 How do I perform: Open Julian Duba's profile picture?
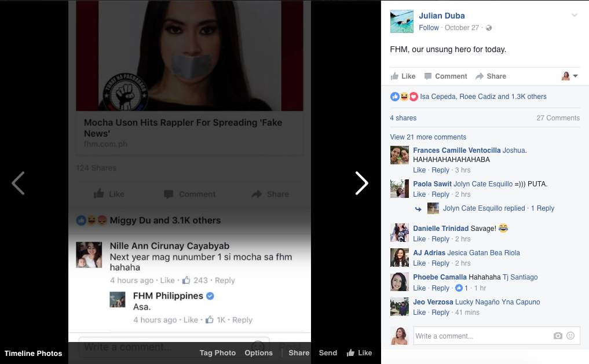coord(401,21)
